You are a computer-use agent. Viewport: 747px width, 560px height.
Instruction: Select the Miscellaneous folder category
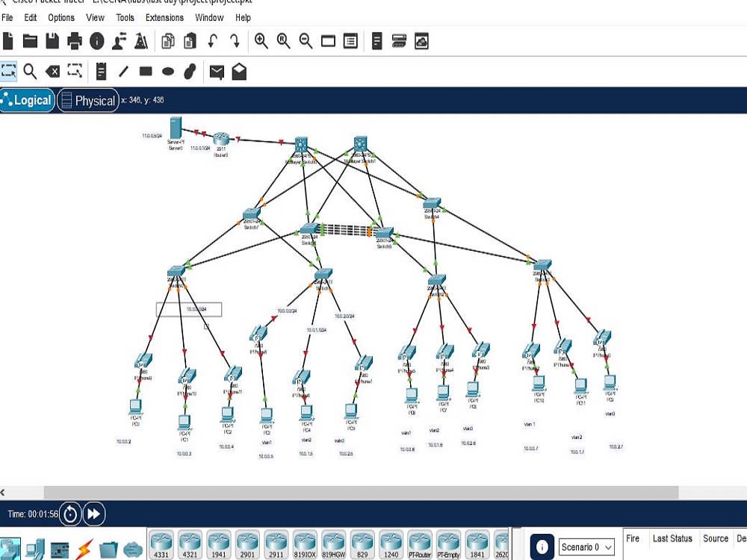108,550
